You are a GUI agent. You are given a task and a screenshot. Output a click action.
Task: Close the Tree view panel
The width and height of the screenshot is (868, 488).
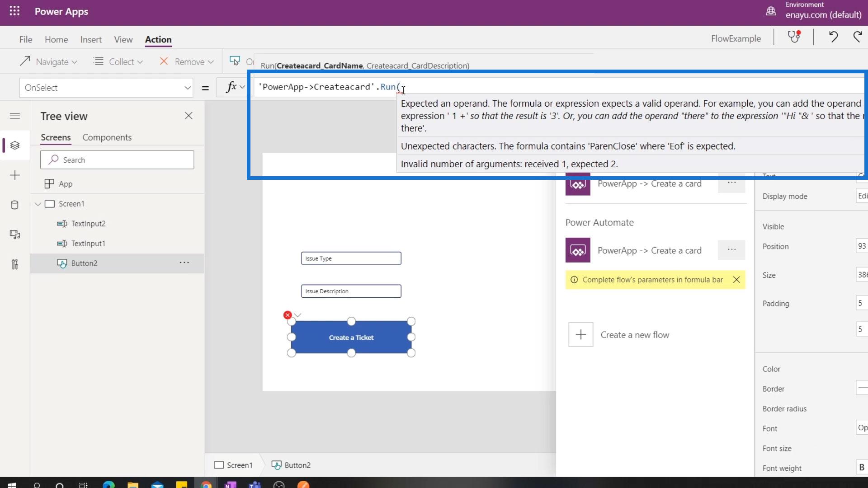189,116
